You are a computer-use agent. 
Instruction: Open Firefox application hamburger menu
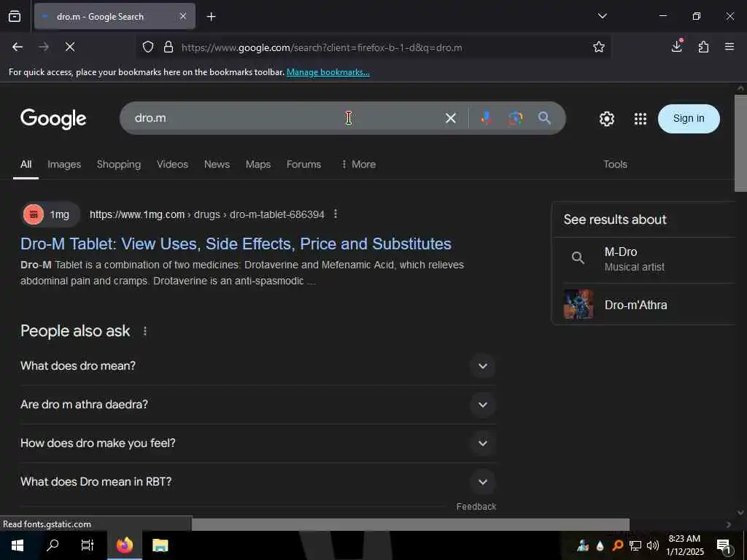[729, 47]
